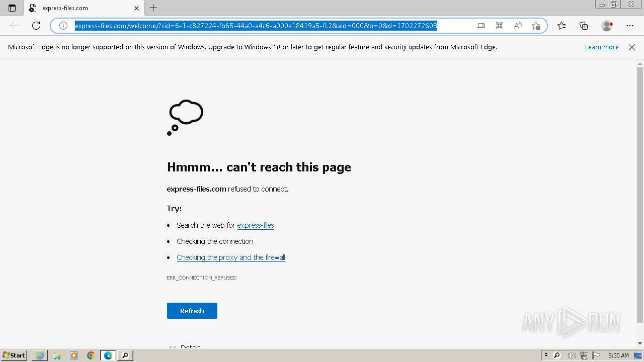Image resolution: width=644 pixels, height=362 pixels.
Task: Switch to Microsoft Edge taskbar icon
Action: click(108, 355)
